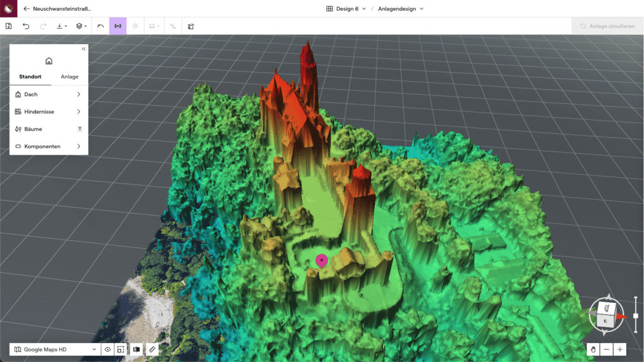The width and height of the screenshot is (644, 362).
Task: Click the down arrow on the view gizmo ring
Action: (604, 333)
